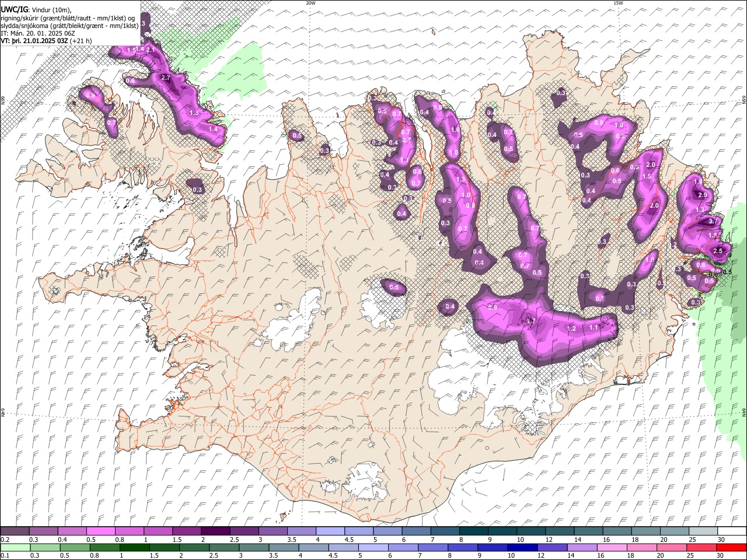This screenshot has height=560, width=747.
Task: Click the light pink swatch labeled 16 in bottom legend
Action: point(612,548)
